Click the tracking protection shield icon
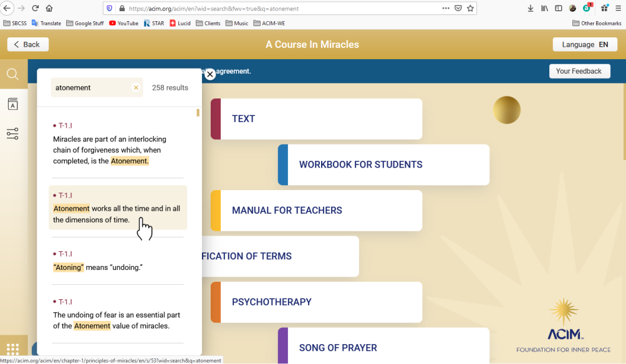The image size is (626, 364). click(109, 8)
